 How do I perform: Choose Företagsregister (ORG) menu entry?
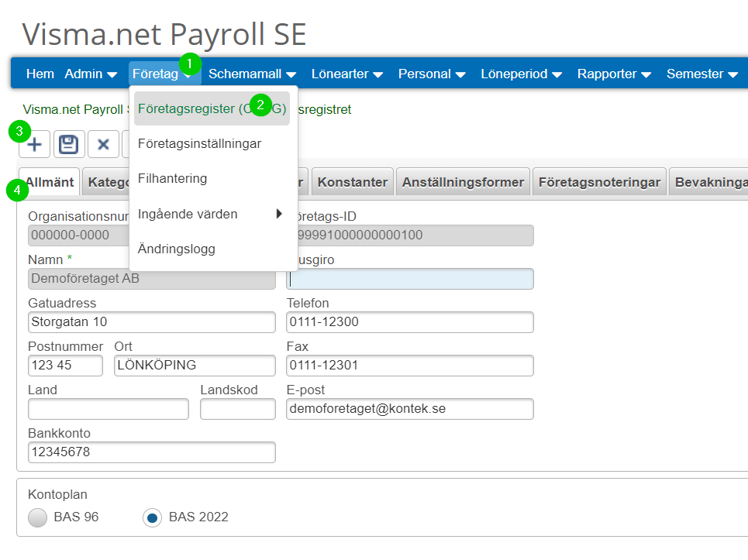(212, 108)
